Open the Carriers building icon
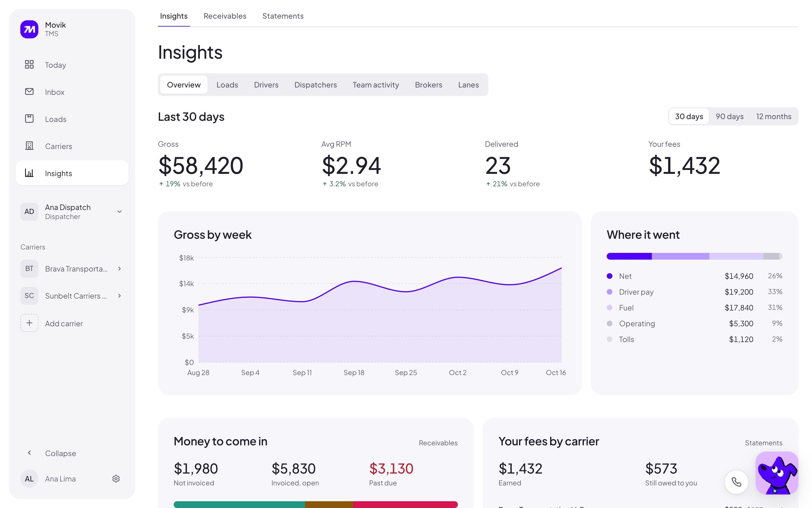This screenshot has height=508, width=812. tap(29, 145)
